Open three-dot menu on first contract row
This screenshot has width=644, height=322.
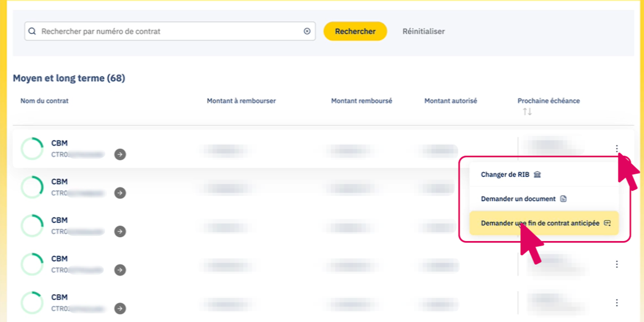coord(617,148)
